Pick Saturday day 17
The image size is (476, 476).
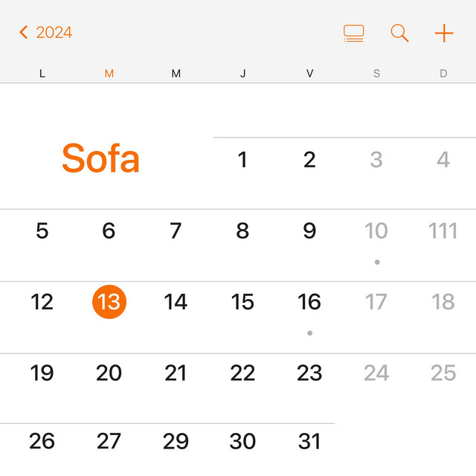pos(376,302)
